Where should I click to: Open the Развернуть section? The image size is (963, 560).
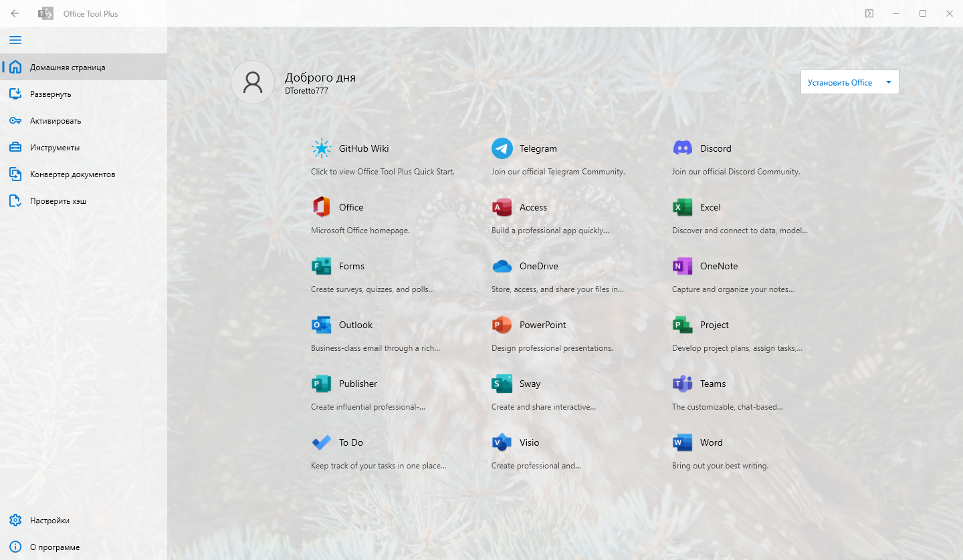click(84, 94)
